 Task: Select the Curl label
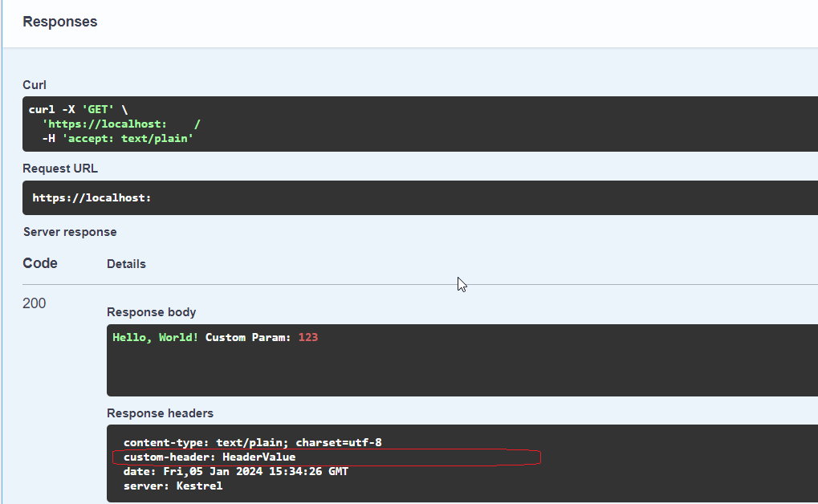click(35, 85)
